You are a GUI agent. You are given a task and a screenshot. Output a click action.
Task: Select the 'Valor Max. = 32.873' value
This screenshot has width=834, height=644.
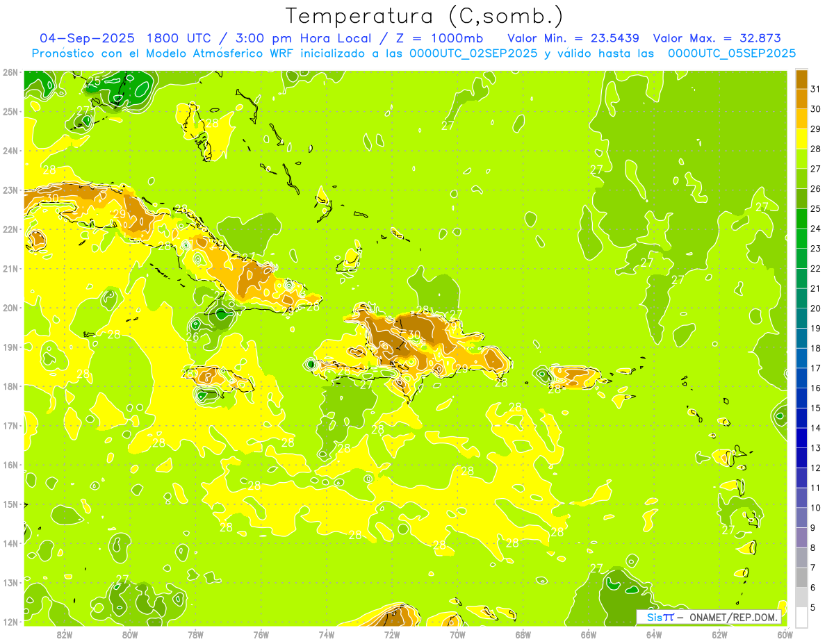pos(717,38)
